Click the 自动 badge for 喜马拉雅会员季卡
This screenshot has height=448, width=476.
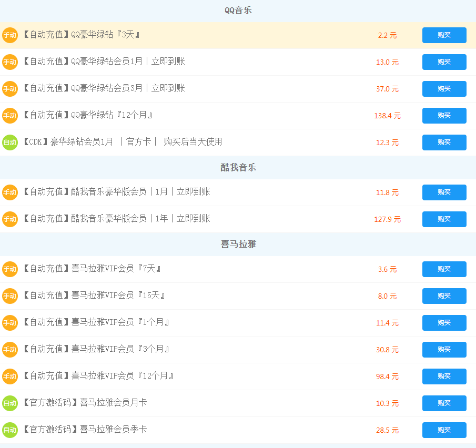pyautogui.click(x=10, y=430)
